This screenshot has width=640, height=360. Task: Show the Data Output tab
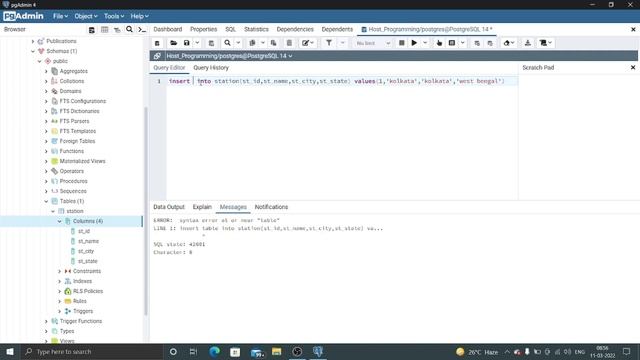click(x=169, y=207)
